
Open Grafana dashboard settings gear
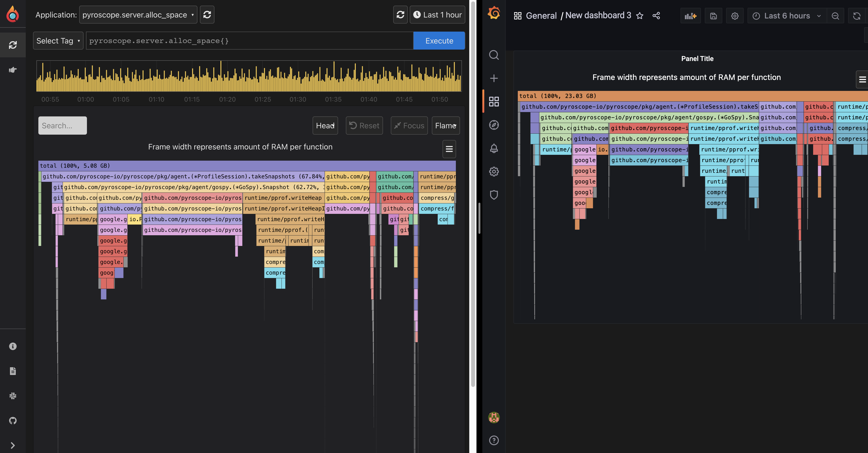pyautogui.click(x=735, y=16)
